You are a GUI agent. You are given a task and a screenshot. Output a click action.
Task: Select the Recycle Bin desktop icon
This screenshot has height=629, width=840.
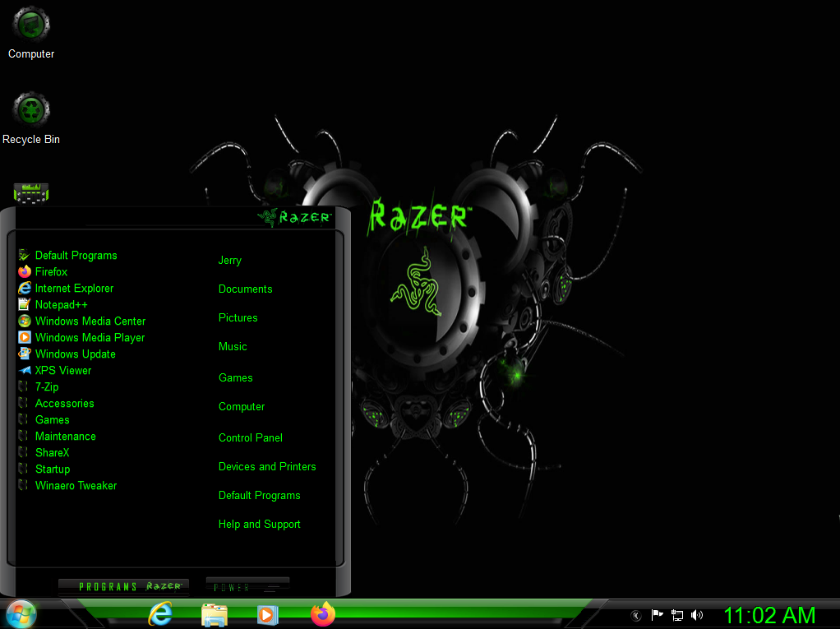click(x=31, y=118)
